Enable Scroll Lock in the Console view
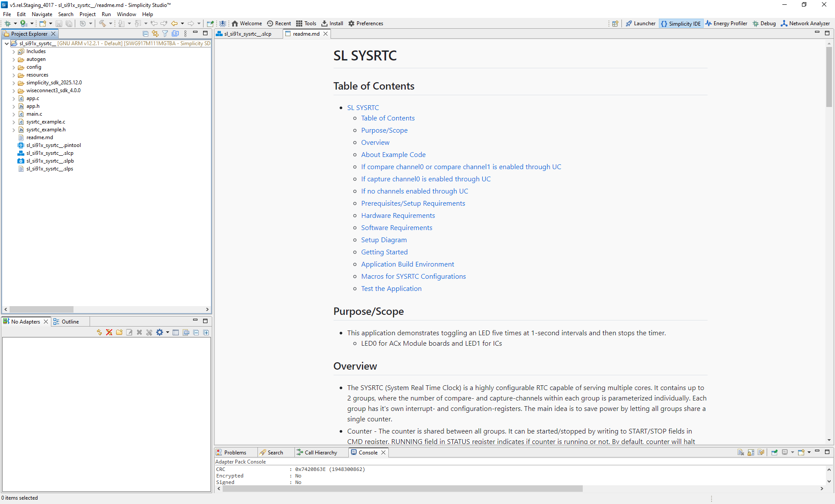 (x=751, y=452)
